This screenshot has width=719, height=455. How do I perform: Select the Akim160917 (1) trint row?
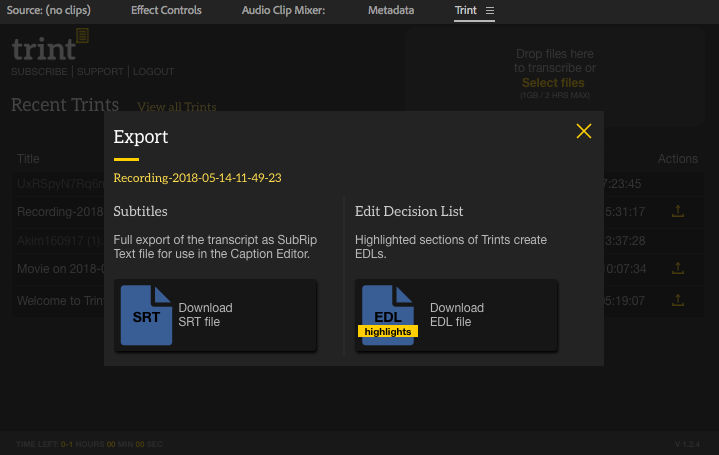coord(60,241)
